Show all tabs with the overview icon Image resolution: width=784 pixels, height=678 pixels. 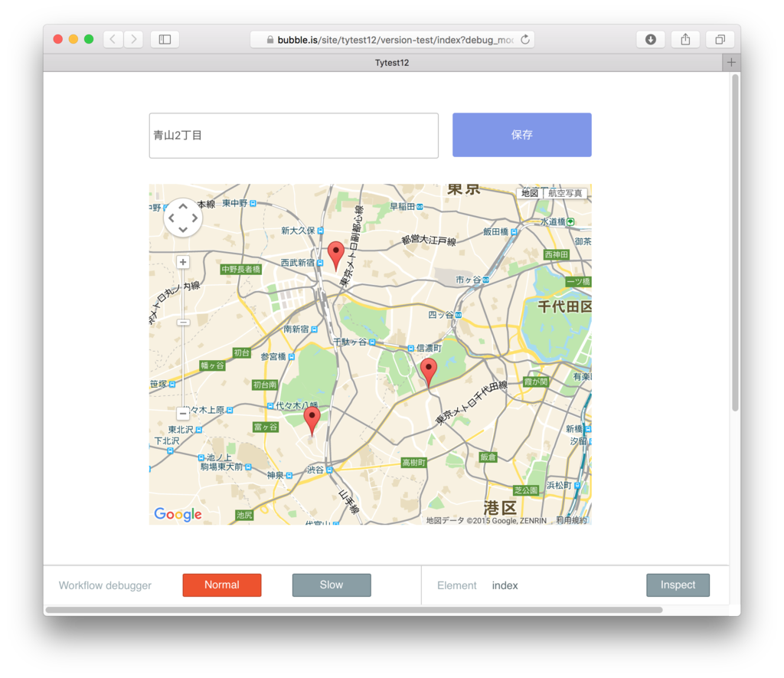point(720,39)
